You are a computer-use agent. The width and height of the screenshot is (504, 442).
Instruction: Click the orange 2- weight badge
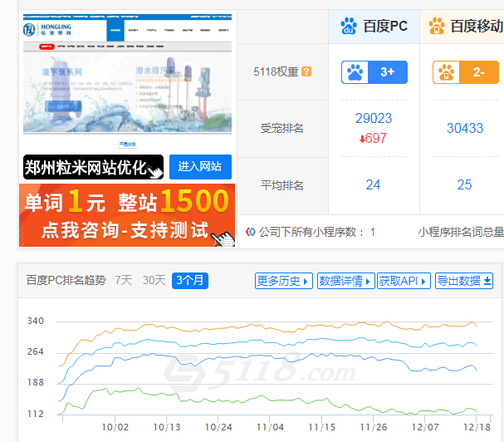[x=466, y=72]
